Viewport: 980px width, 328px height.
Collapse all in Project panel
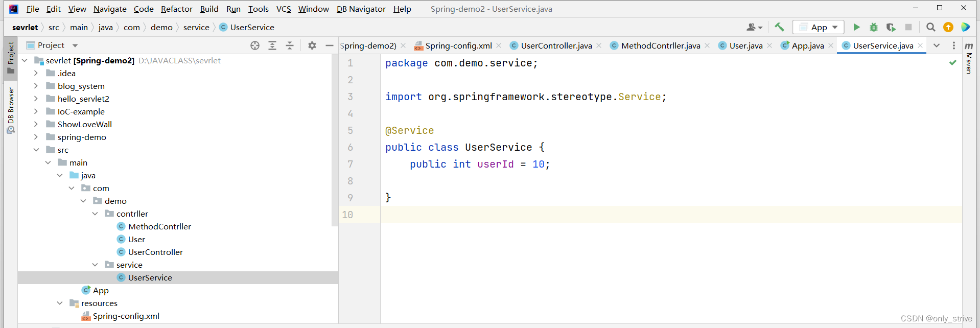click(290, 45)
